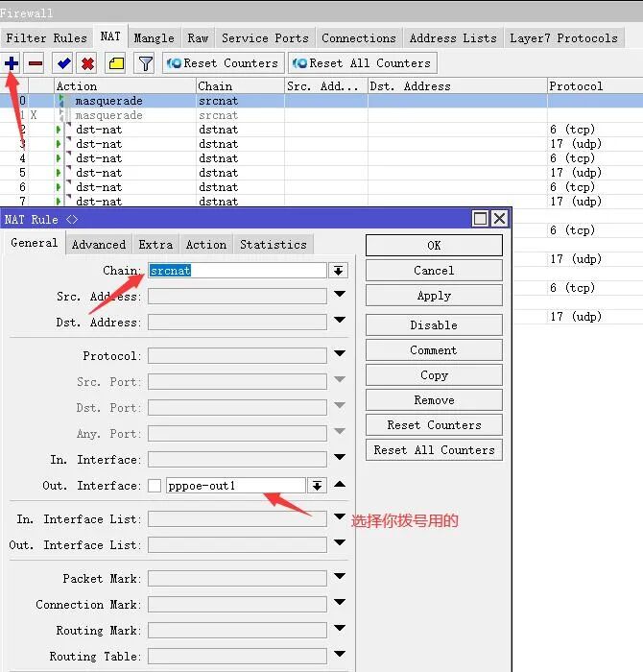643x672 pixels.
Task: Expand the In. Interface List field
Action: [340, 516]
